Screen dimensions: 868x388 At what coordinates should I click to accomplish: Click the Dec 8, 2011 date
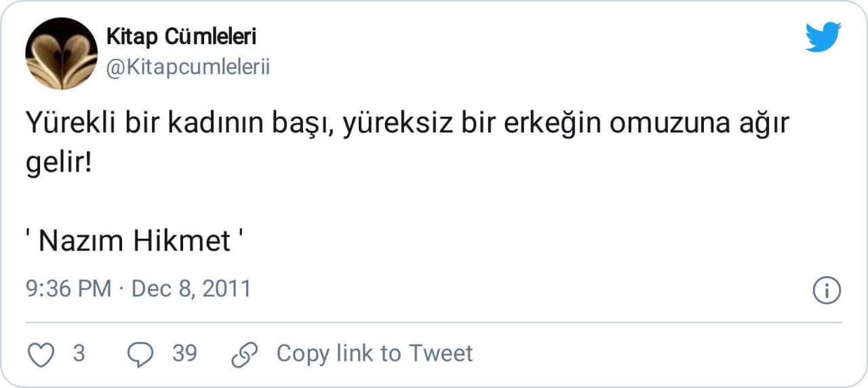point(191,289)
